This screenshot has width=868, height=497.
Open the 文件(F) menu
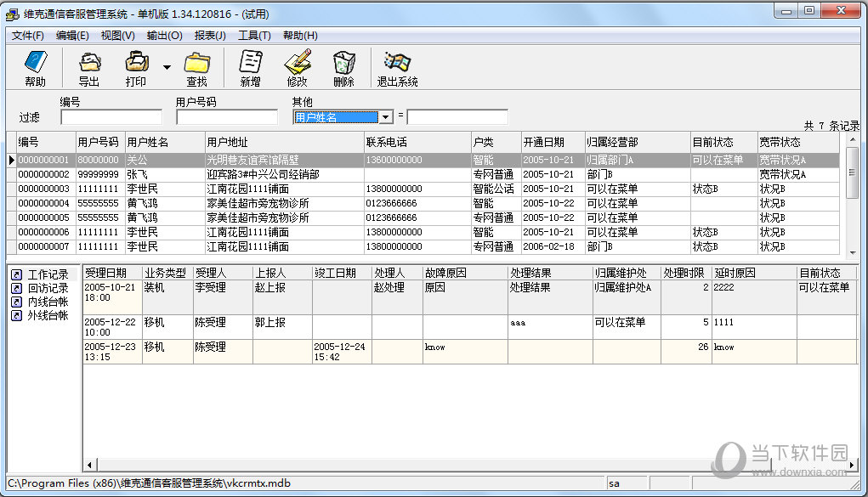coord(28,36)
